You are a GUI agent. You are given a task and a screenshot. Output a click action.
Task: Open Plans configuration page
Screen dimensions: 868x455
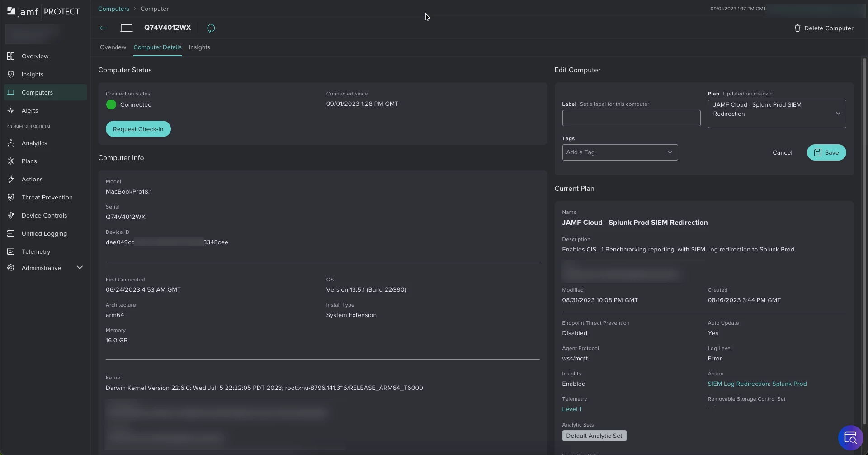coord(45,161)
